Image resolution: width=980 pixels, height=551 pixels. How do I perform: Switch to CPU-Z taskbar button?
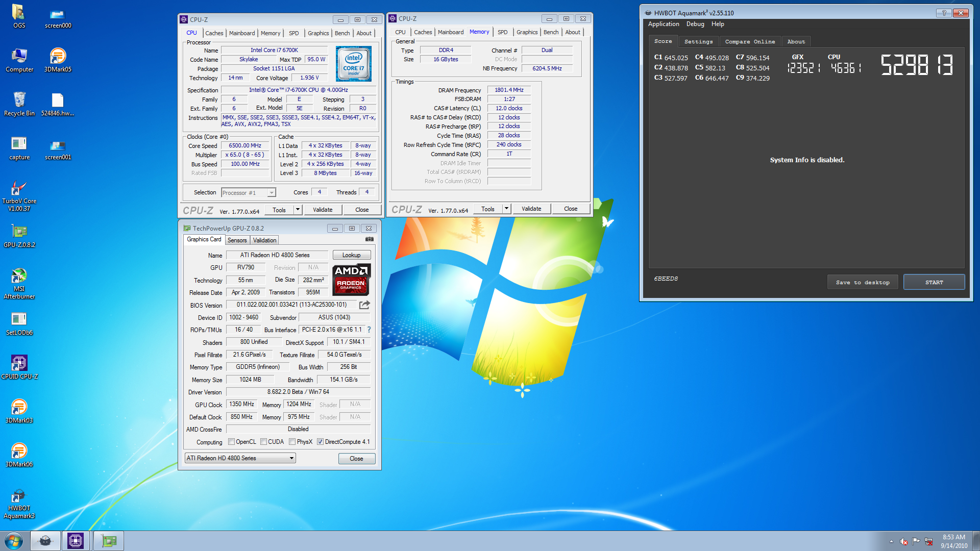(76, 541)
